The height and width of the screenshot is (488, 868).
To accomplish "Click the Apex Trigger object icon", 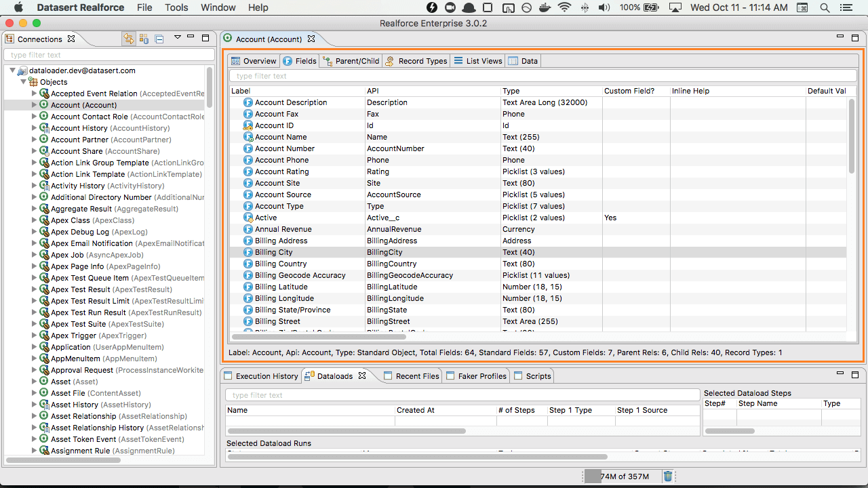I will [x=44, y=335].
